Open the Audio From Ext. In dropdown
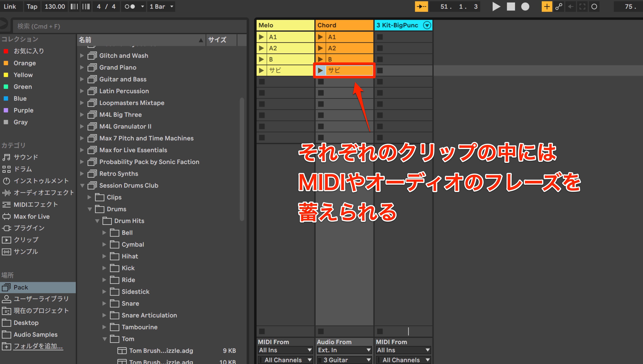This screenshot has width=643, height=364. coord(344,350)
